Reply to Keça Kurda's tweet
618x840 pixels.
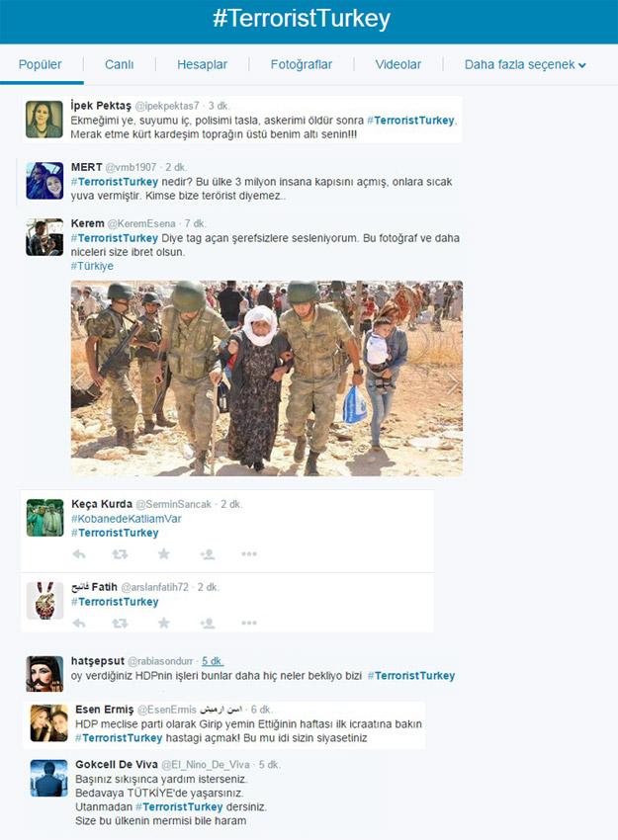(x=79, y=554)
